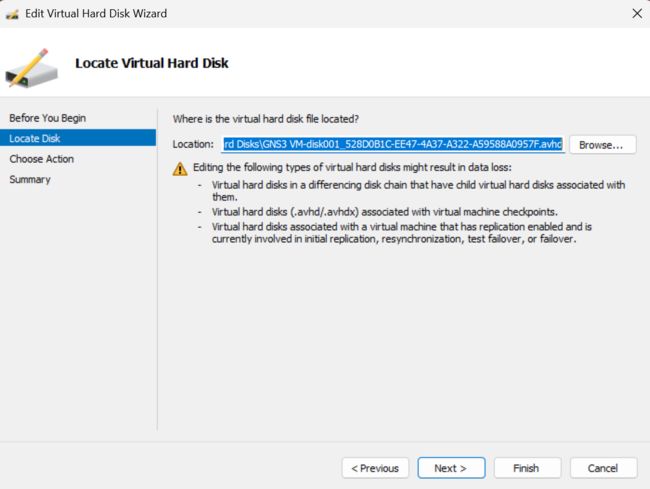Go back with the Previous button
Viewport: 650px width, 489px height.
pos(375,468)
